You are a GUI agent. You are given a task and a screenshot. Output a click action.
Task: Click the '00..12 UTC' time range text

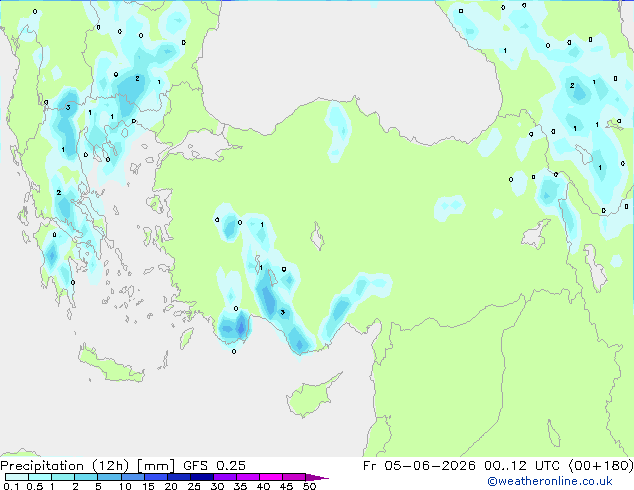tap(522, 466)
